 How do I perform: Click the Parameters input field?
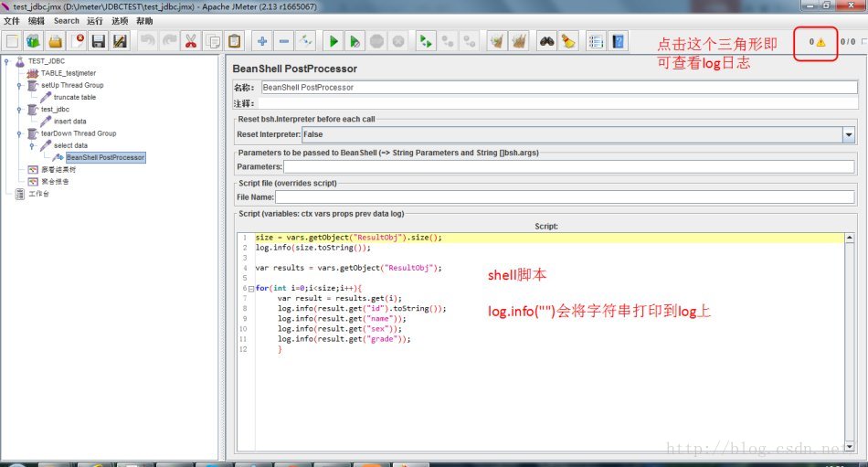pos(568,166)
